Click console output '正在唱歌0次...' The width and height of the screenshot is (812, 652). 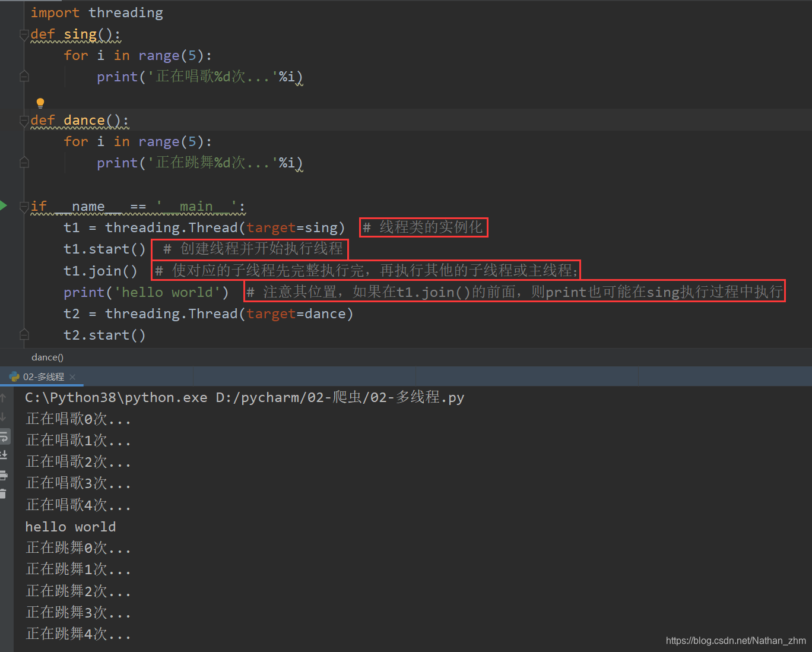(x=78, y=419)
